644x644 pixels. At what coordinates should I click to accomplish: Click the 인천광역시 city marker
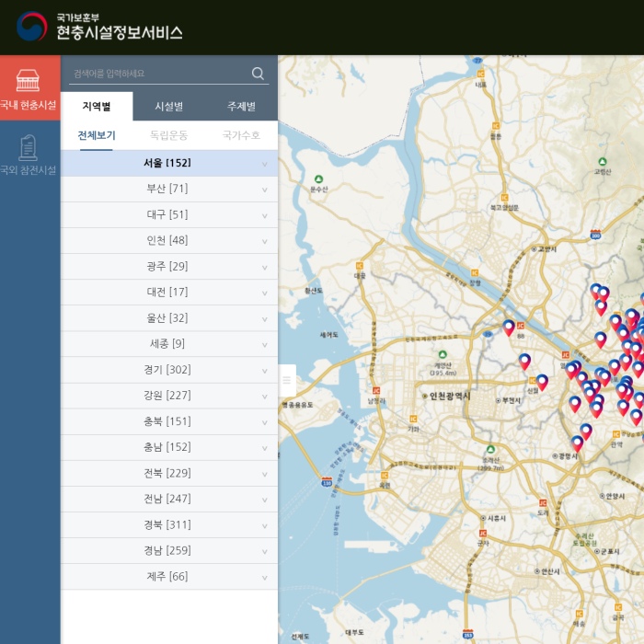(x=425, y=396)
